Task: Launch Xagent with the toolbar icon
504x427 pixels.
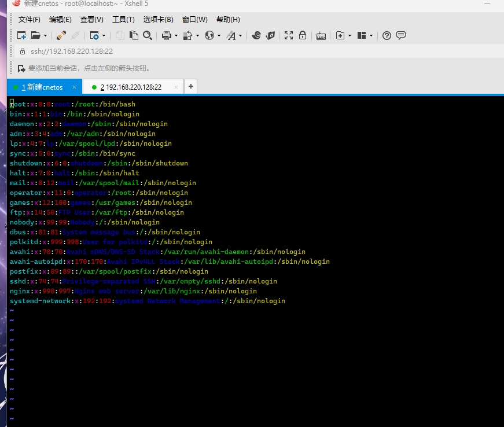Action: tap(270, 35)
